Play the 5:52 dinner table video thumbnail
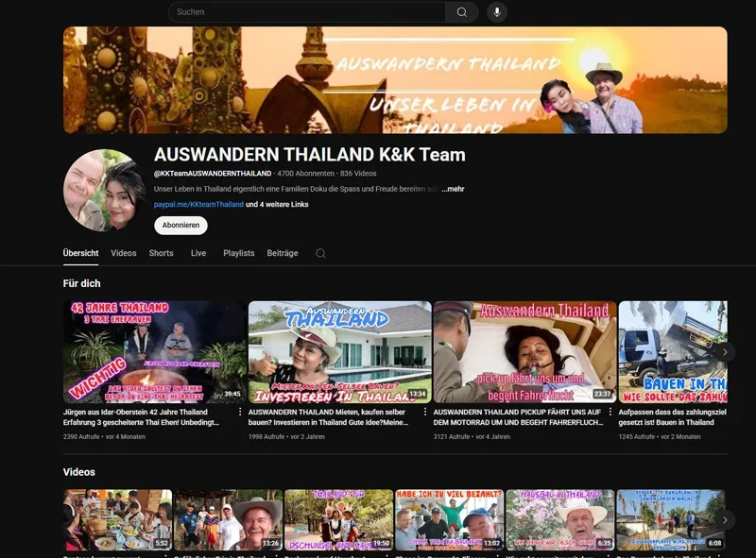This screenshot has width=756, height=558. pos(117,520)
